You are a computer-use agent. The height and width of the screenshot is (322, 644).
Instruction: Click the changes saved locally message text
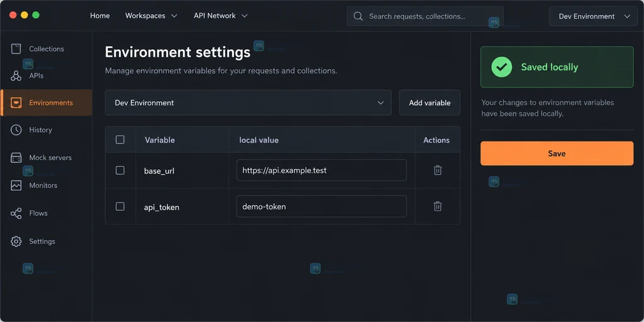click(548, 108)
